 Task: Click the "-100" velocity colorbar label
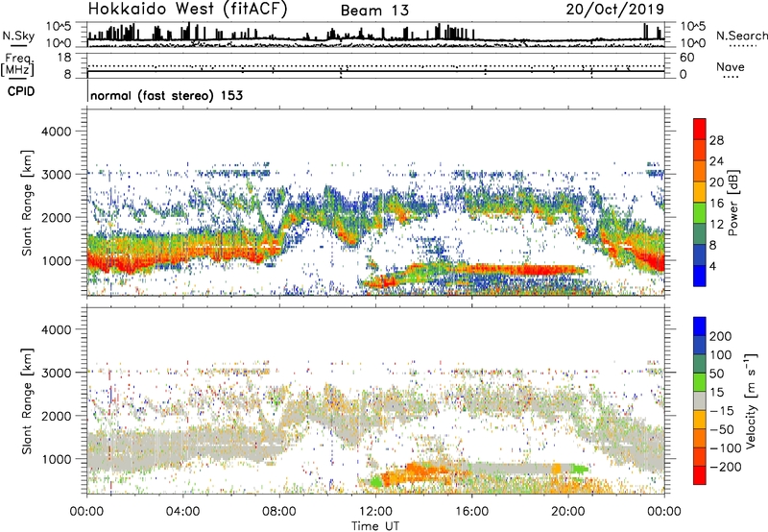[726, 448]
